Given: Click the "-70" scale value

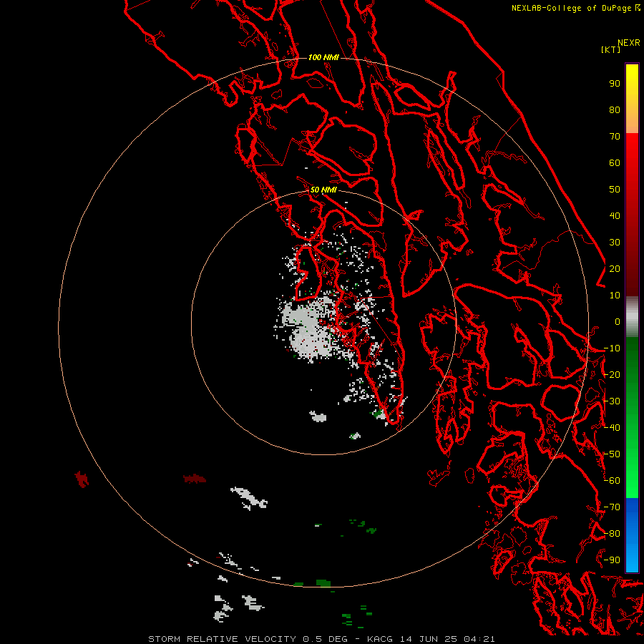Looking at the screenshot, I should click(612, 507).
